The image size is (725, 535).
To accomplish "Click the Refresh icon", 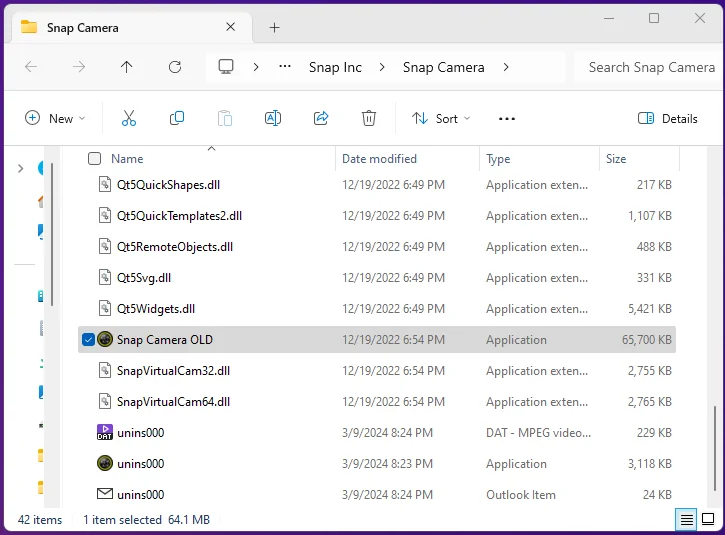I will pos(175,68).
